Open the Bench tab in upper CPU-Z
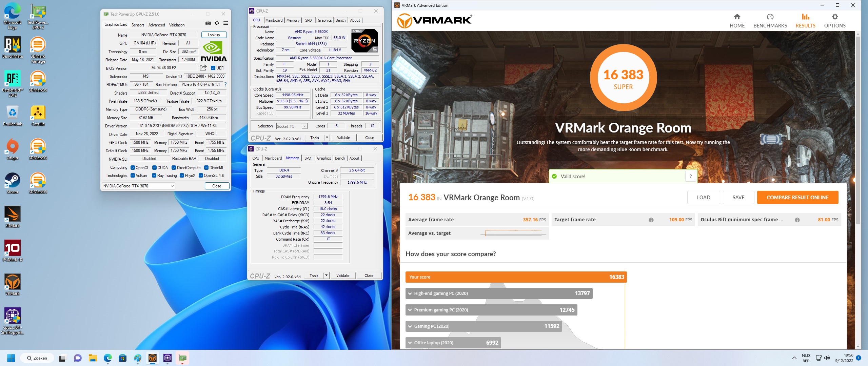The height and width of the screenshot is (366, 868). [341, 20]
